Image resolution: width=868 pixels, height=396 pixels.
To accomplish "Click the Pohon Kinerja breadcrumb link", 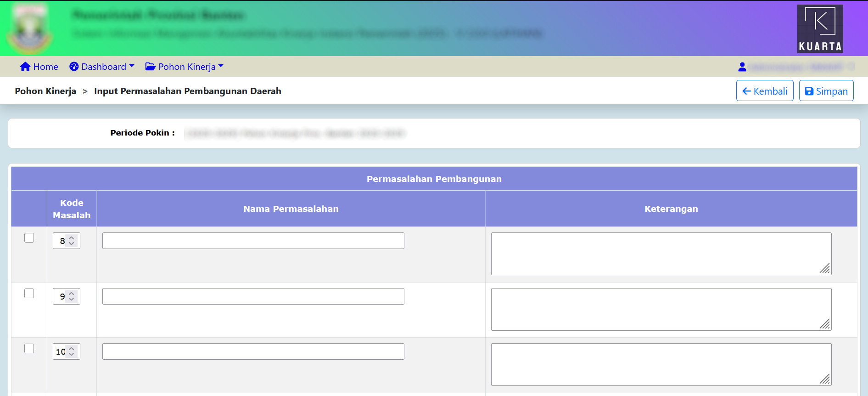I will (45, 91).
